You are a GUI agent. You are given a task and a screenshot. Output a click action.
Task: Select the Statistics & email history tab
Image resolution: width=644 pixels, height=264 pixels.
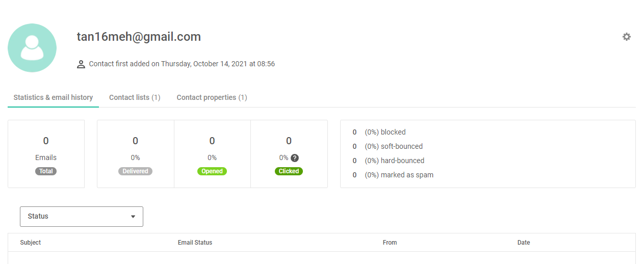pos(53,97)
